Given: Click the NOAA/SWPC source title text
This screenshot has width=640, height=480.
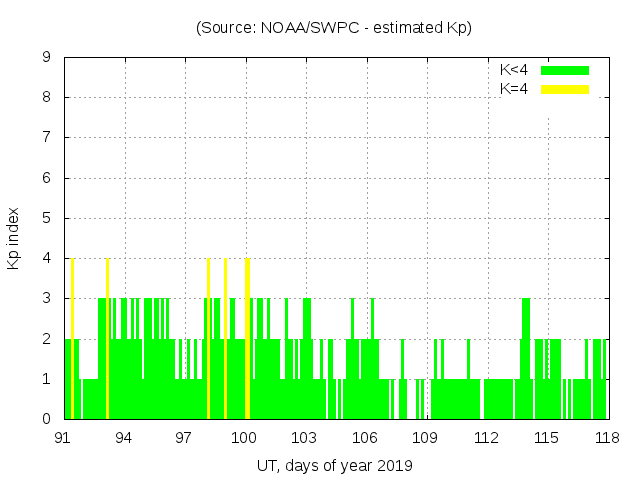Looking at the screenshot, I should point(333,28).
